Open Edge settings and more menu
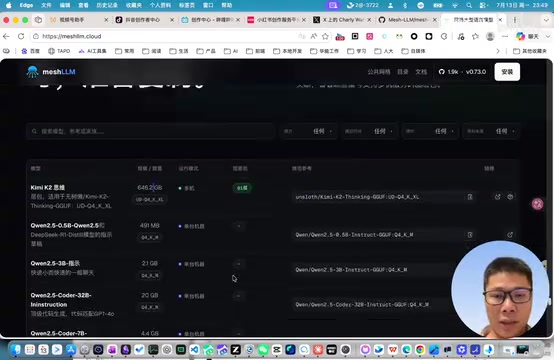The height and width of the screenshot is (360, 554). 505,36
